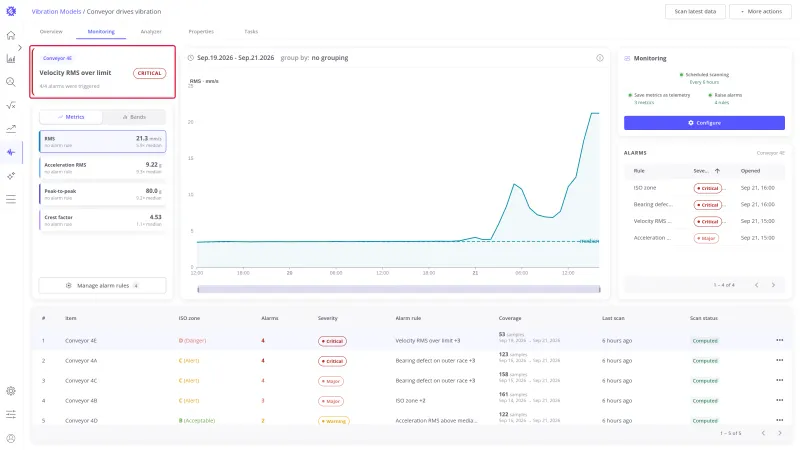
Task: Switch to the Tasks tab
Action: [x=251, y=32]
